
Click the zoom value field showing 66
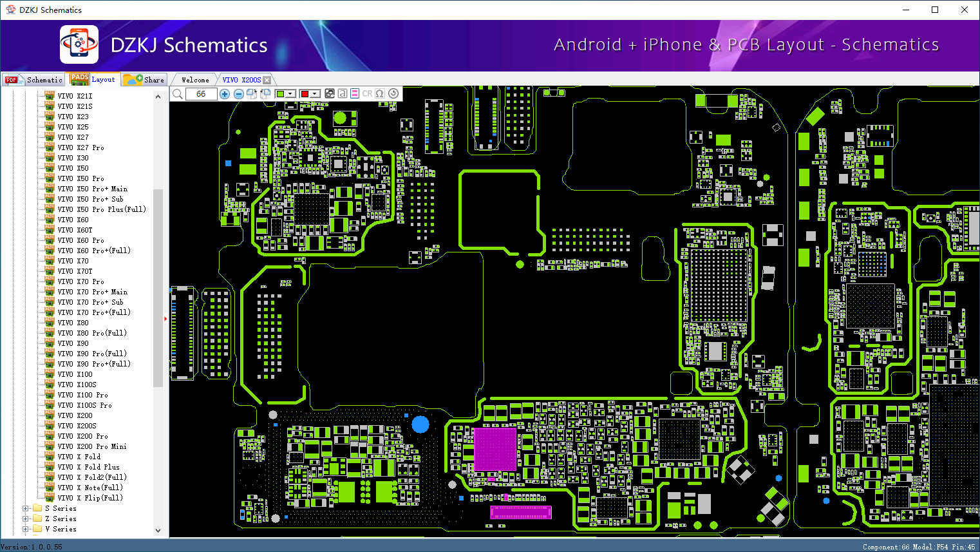[x=201, y=94]
